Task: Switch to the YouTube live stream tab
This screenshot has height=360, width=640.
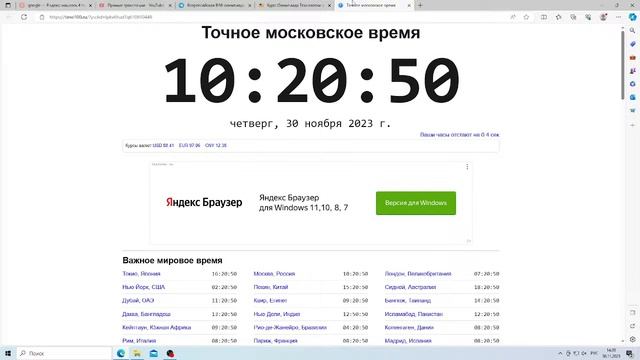Action: coord(135,5)
